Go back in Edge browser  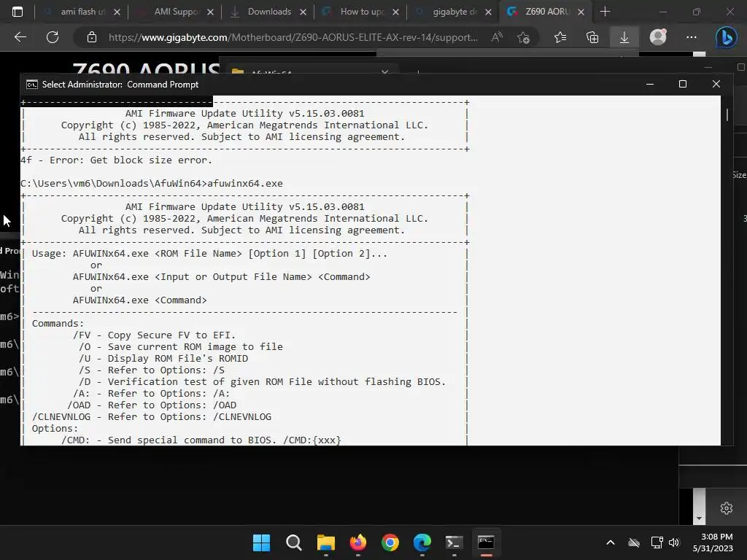[x=20, y=37]
